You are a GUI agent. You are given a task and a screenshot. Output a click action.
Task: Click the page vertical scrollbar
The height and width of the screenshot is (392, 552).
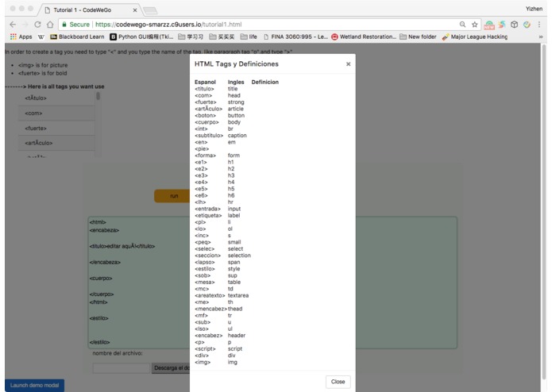click(x=544, y=211)
